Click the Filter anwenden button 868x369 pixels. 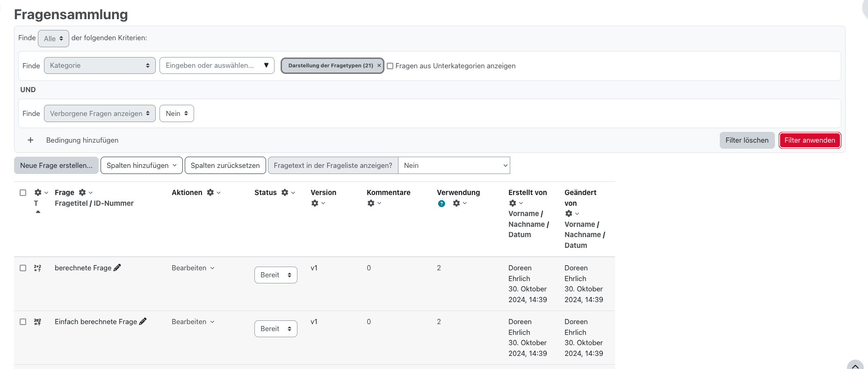point(810,140)
